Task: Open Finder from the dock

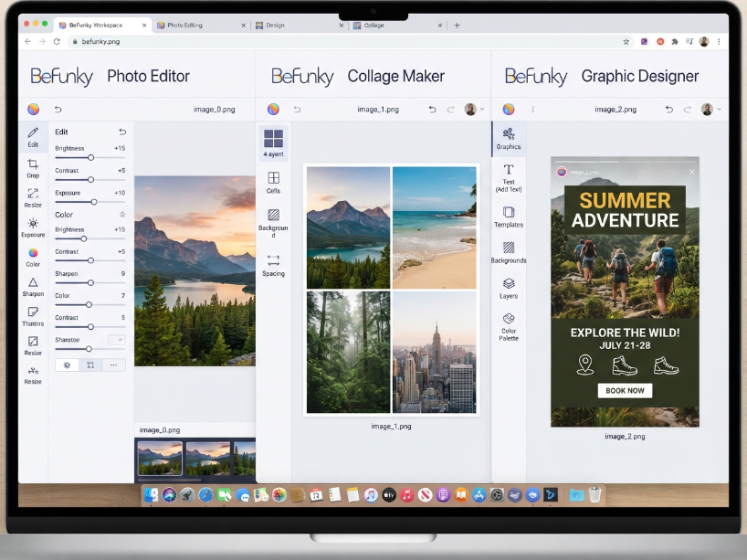Action: point(151,495)
